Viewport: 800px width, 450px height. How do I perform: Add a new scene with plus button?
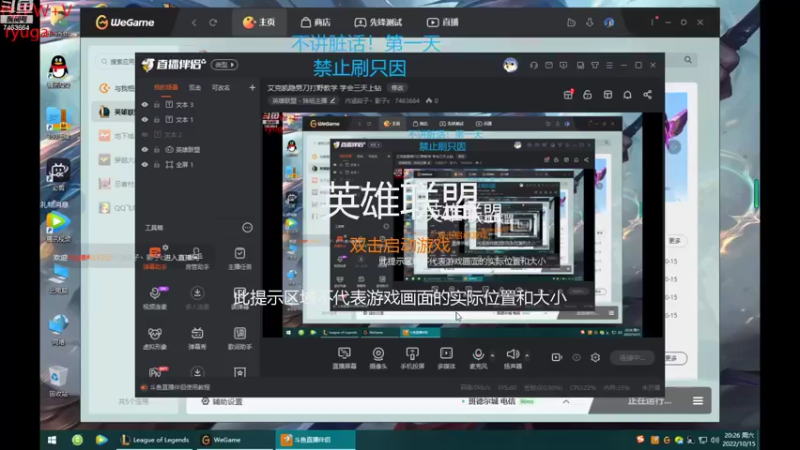pos(252,88)
